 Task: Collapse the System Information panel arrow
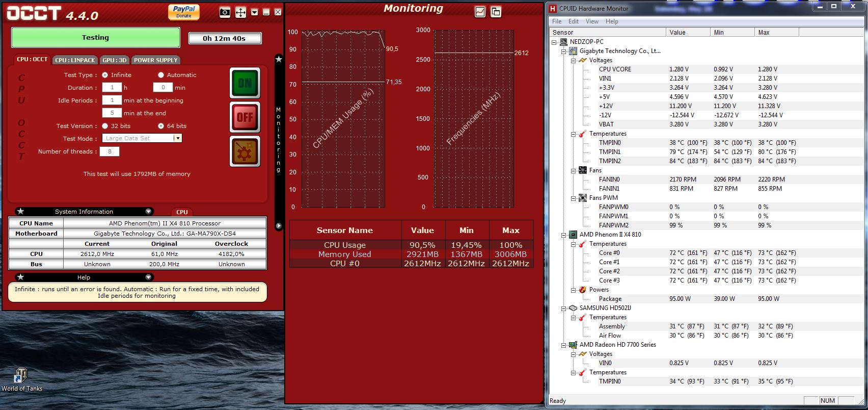click(148, 211)
